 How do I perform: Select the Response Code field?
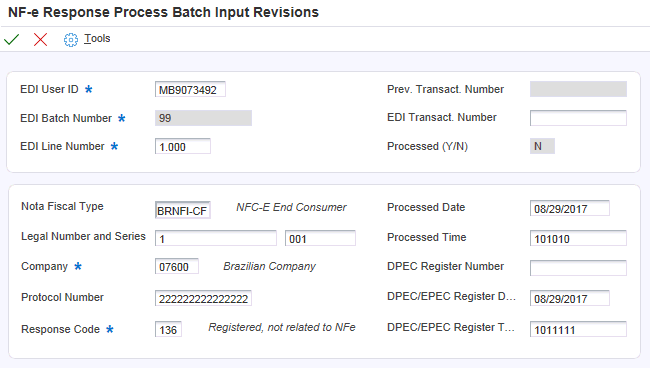tap(168, 329)
